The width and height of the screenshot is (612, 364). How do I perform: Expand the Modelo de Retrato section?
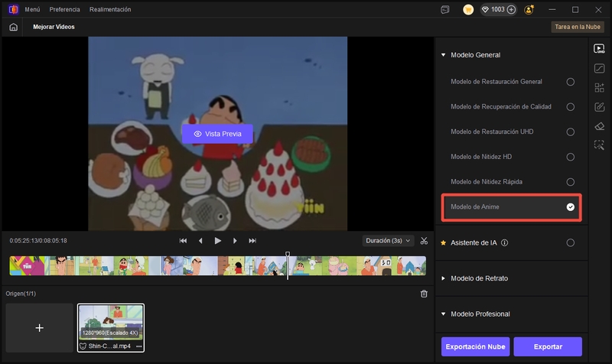point(444,278)
